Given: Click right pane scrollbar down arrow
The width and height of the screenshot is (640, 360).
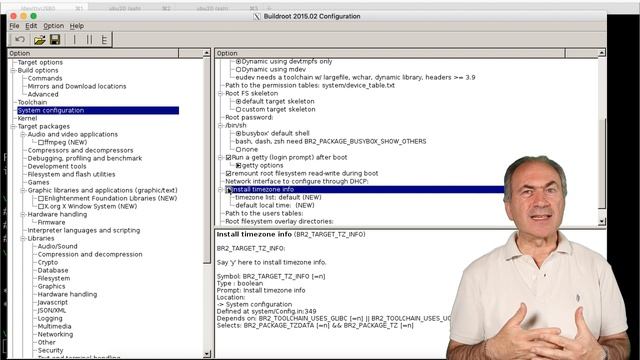Looking at the screenshot, I should pyautogui.click(x=602, y=222).
